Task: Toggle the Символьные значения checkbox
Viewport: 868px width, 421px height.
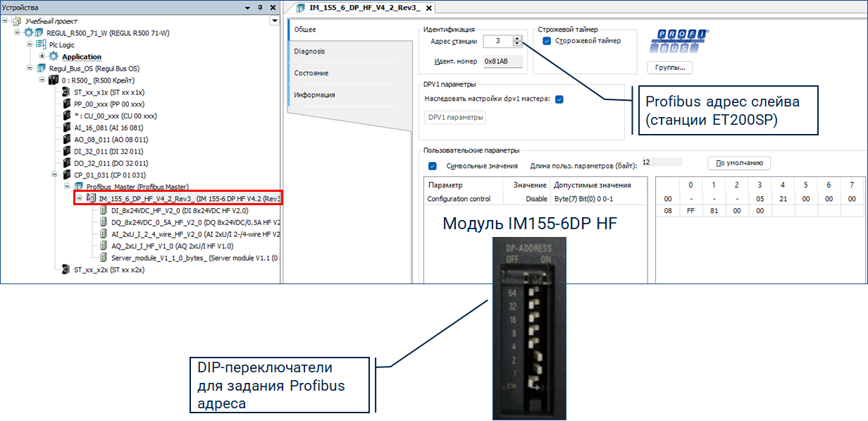Action: click(433, 166)
